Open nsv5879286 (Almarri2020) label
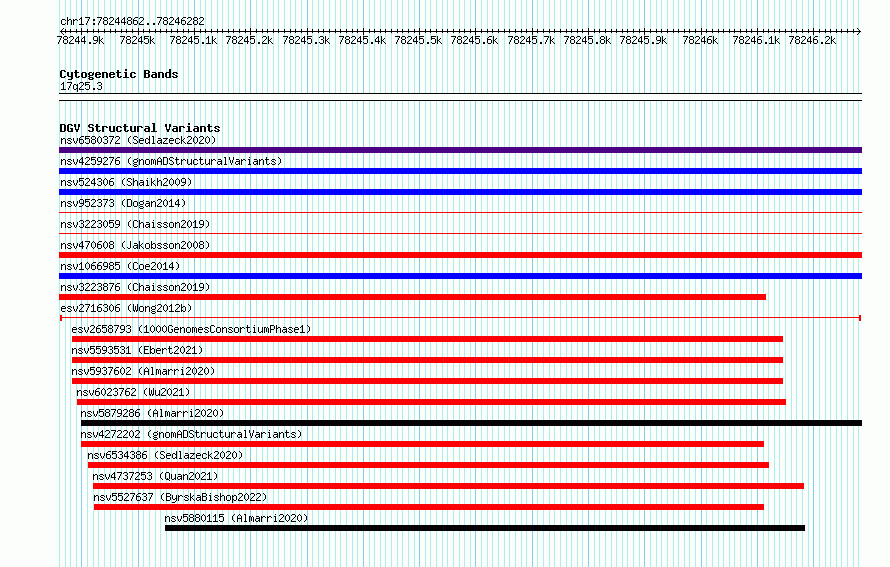Image resolution: width=890 pixels, height=567 pixels. [153, 413]
